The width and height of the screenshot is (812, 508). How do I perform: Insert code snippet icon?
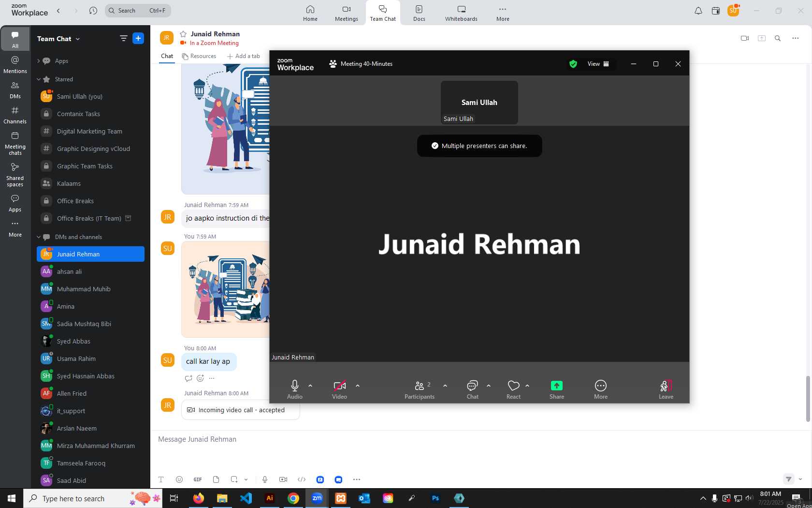click(x=302, y=479)
